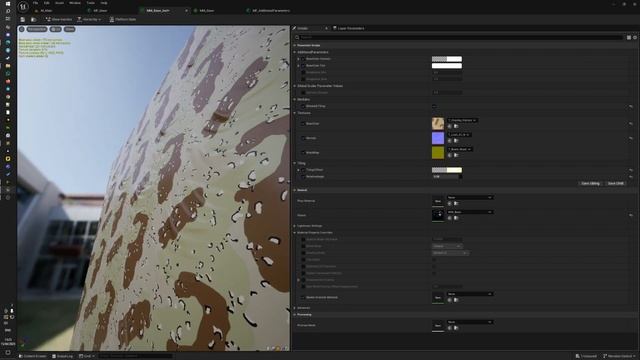Open the Parent material asset dropdown

(x=470, y=212)
